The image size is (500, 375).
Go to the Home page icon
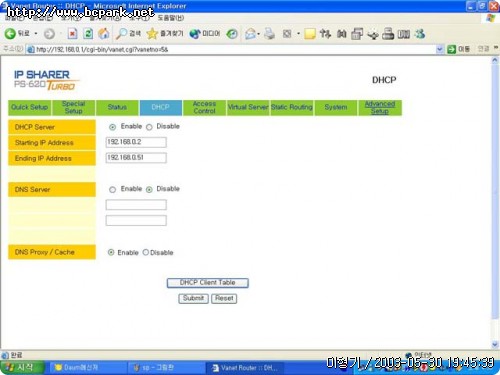[x=104, y=33]
